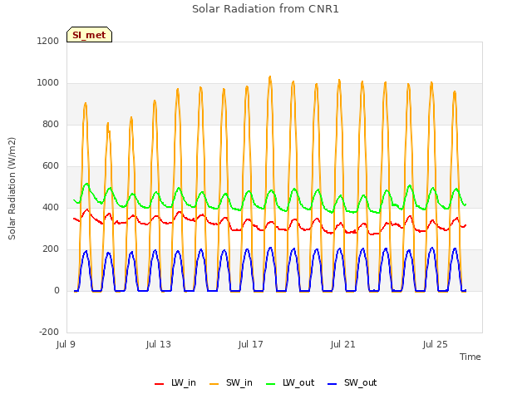Click the 200 y-axis label
Viewport: 532px width, 399px height.
51,249
